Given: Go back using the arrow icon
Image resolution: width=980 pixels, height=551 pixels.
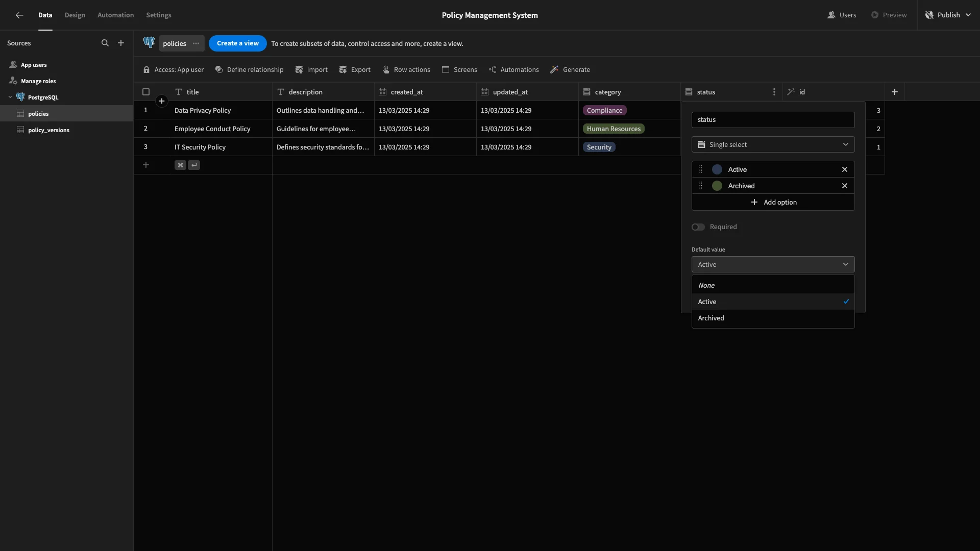Looking at the screenshot, I should coord(19,15).
